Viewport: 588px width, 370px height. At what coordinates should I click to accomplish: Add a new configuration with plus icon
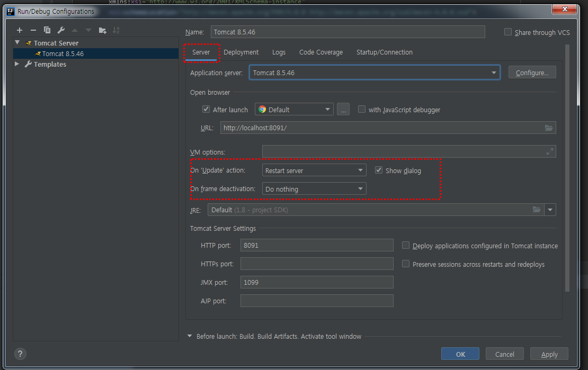[20, 30]
